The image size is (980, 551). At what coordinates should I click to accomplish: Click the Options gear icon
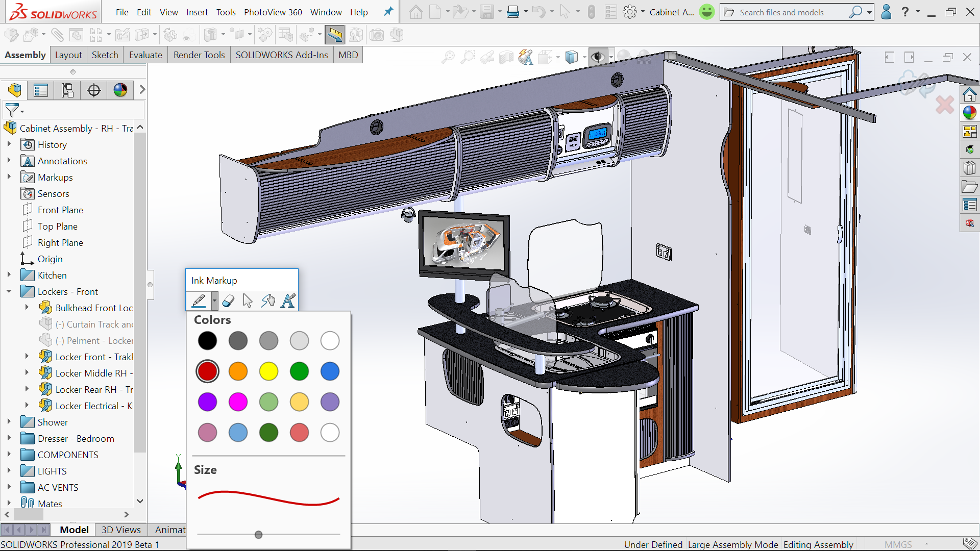(x=630, y=12)
